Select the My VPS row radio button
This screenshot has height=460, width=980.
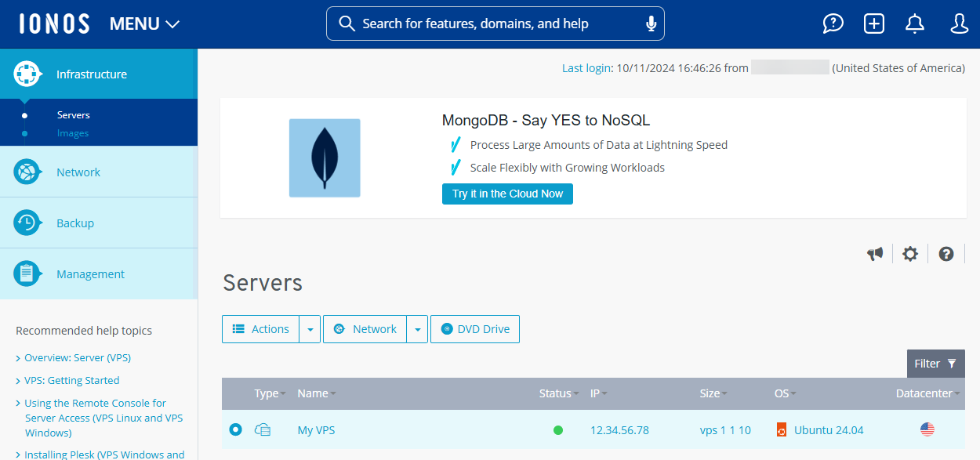[x=235, y=429]
